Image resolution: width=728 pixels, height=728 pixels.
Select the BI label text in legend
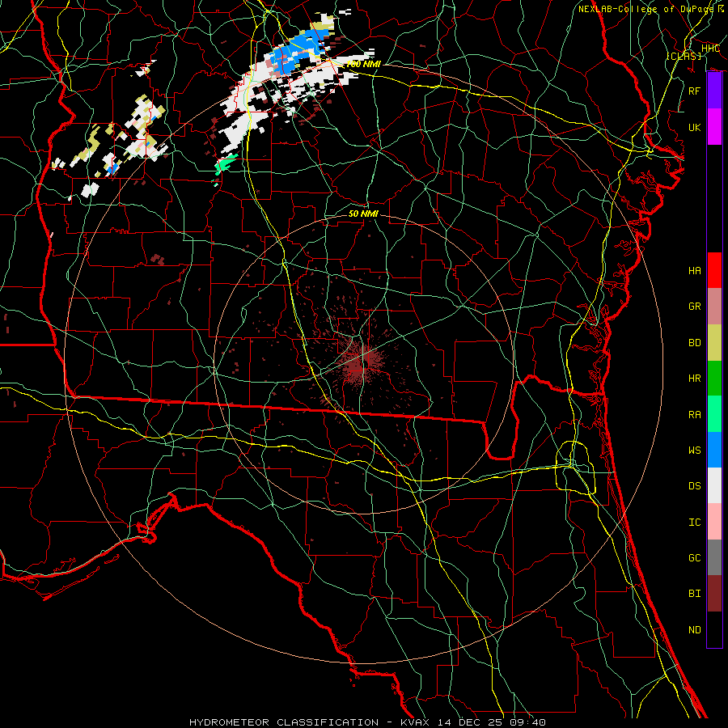click(x=694, y=594)
